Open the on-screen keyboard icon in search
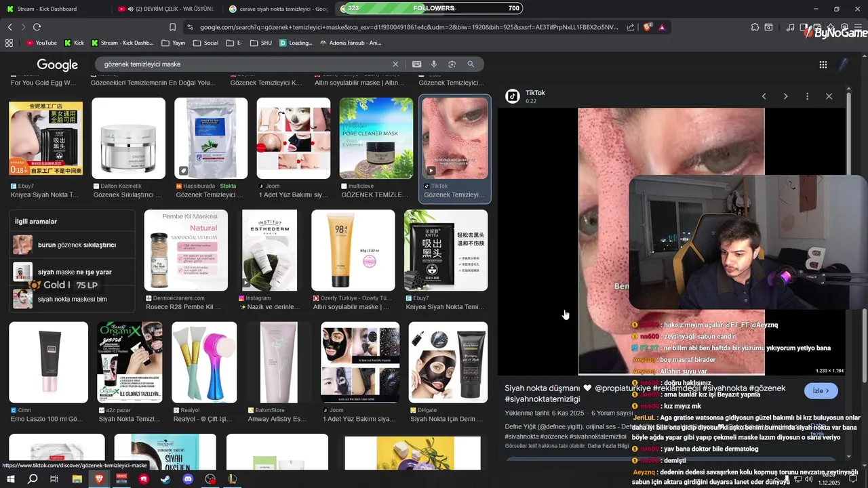 click(417, 64)
